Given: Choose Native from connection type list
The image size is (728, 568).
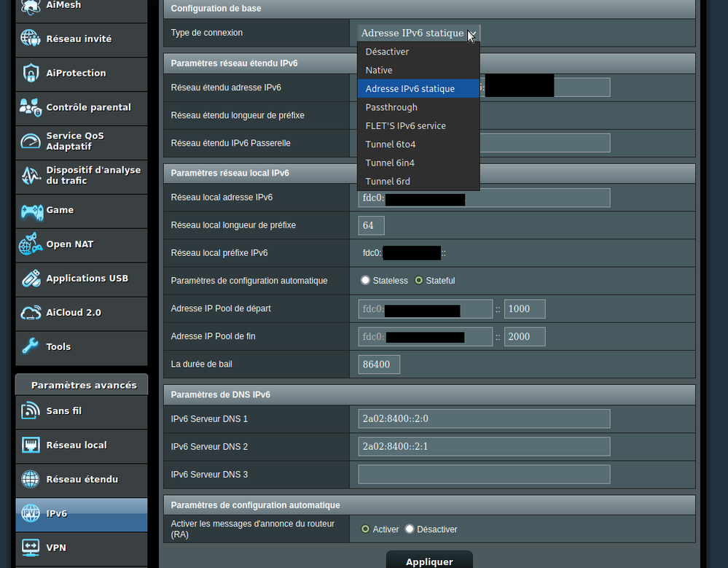Looking at the screenshot, I should coord(379,71).
